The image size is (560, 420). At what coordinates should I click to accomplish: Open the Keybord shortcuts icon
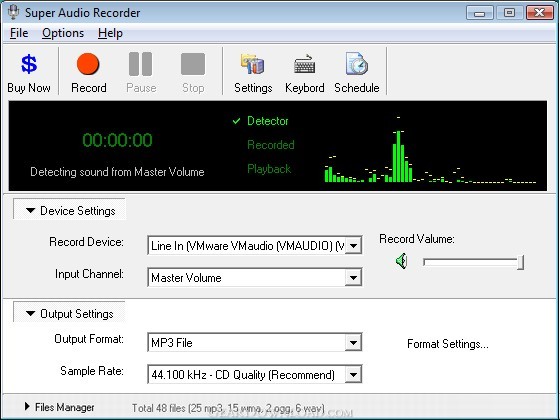tap(305, 64)
